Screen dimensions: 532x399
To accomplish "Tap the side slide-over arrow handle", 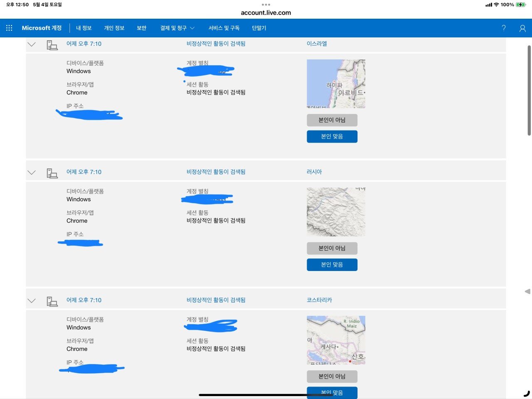I will [x=527, y=291].
